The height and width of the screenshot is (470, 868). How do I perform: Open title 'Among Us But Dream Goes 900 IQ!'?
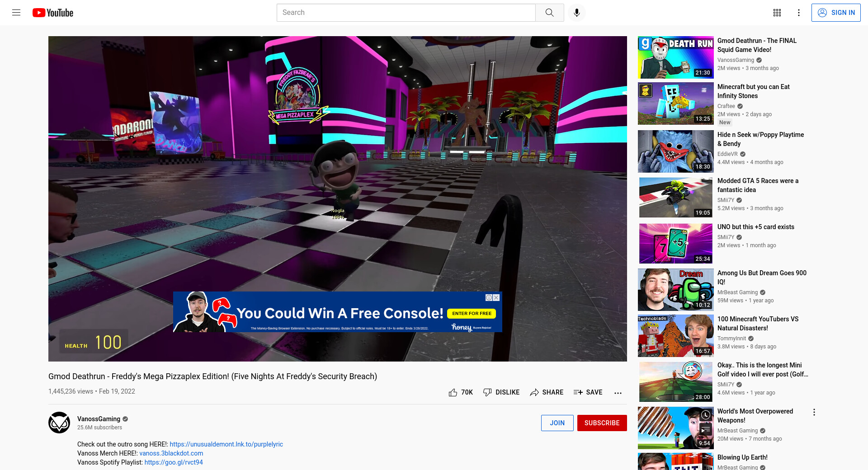coord(762,277)
